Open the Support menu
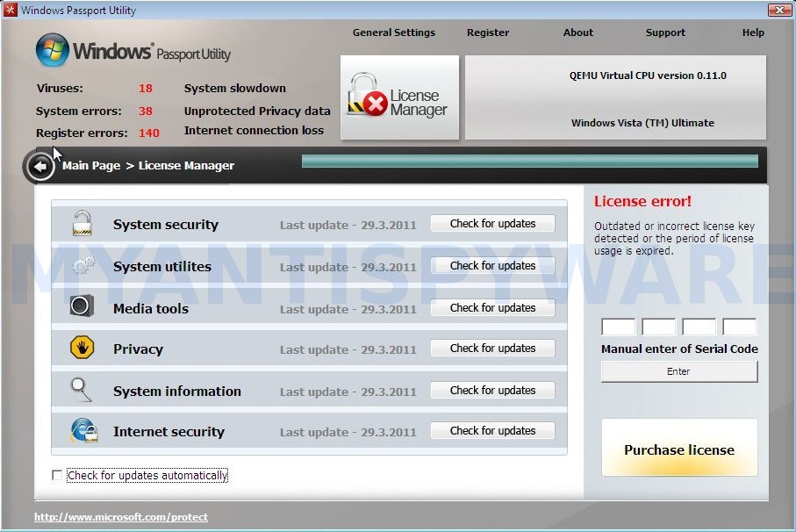This screenshot has width=796, height=532. tap(665, 32)
